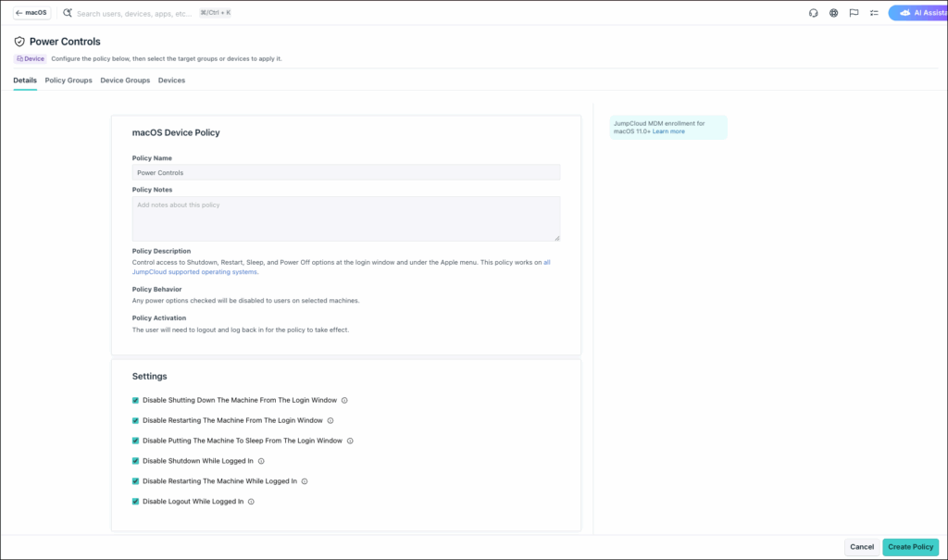Show info for Disable Shutdown While Logged In

(x=261, y=461)
